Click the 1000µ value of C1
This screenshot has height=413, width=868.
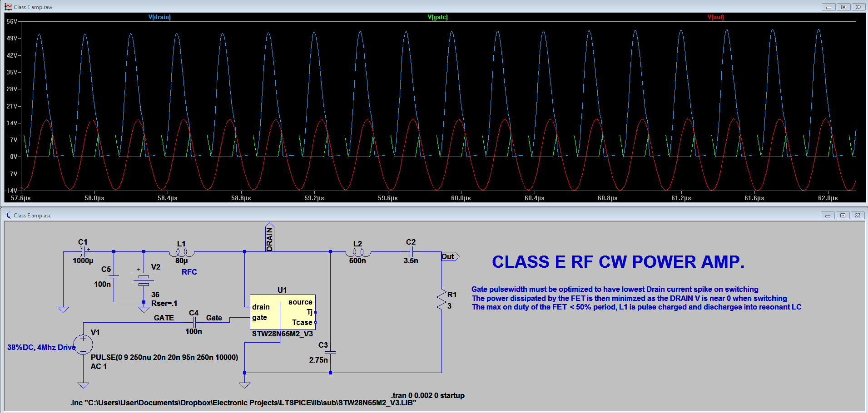[x=83, y=261]
